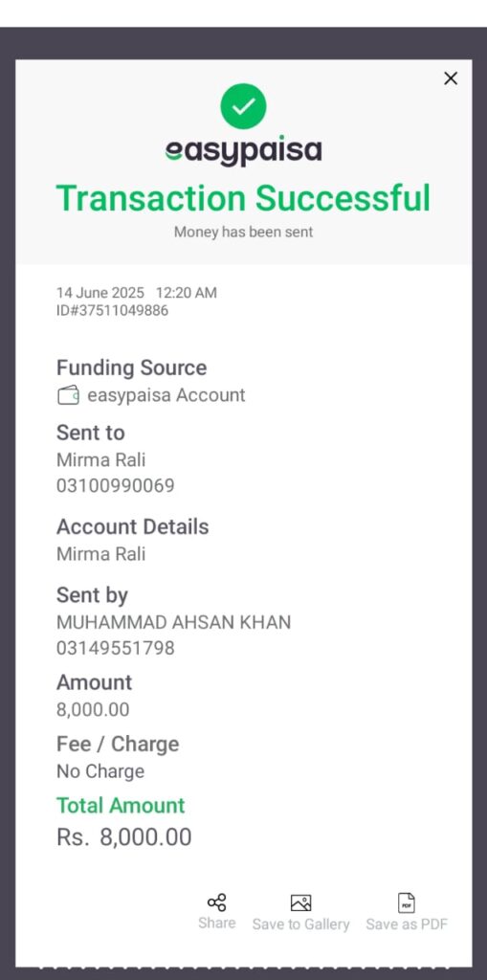The width and height of the screenshot is (487, 980).
Task: Click the recipient number 03100990069
Action: pyautogui.click(x=116, y=485)
